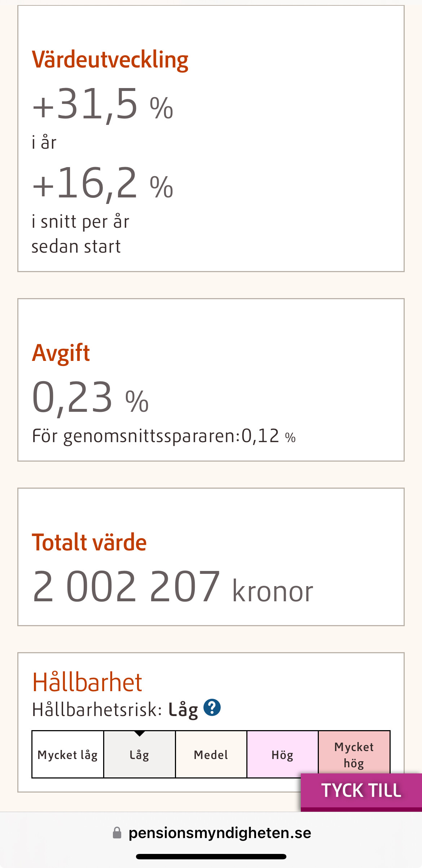Image resolution: width=422 pixels, height=868 pixels.
Task: Click the Avgift heading
Action: (x=61, y=353)
